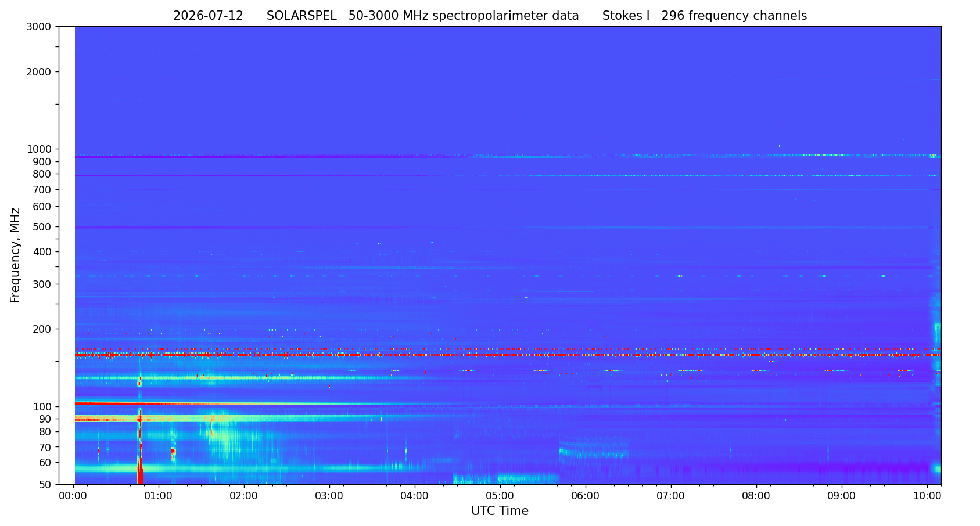Image resolution: width=980 pixels, height=526 pixels.
Task: Click the bright red burst near 00:45 at 50 MHz
Action: 139,473
